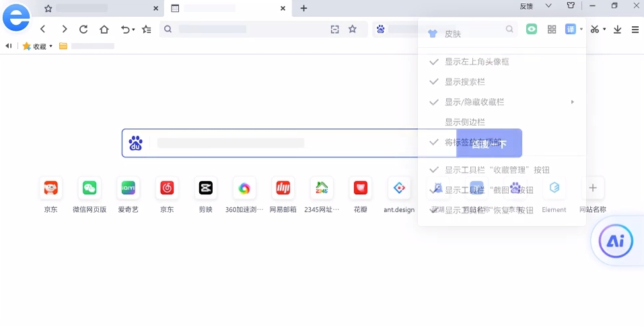Screen dimensions: 644x327
Task: Expand the scissors screenshot dropdown arrow
Action: pos(604,29)
